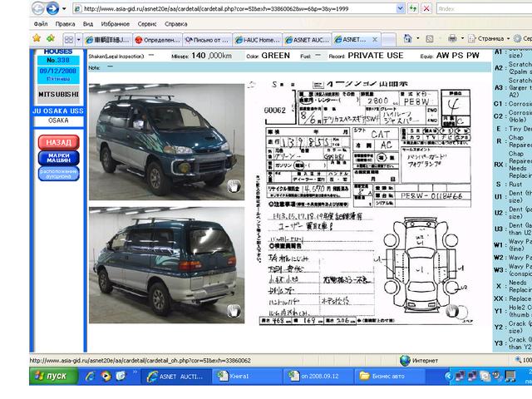Open the navigation history dropdown arrow
Viewport: 532px width, 399px height.
pyautogui.click(x=64, y=9)
